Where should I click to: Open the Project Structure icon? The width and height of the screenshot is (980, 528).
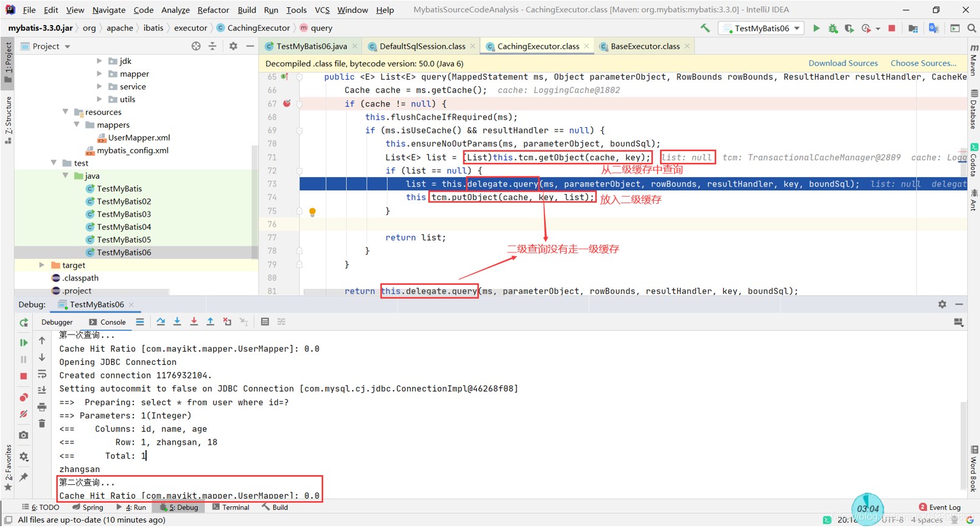coord(913,28)
